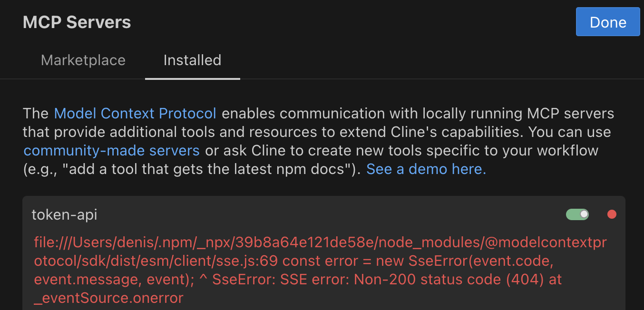The image size is (644, 310).
Task: Open the Model Context Protocol link
Action: click(x=135, y=114)
